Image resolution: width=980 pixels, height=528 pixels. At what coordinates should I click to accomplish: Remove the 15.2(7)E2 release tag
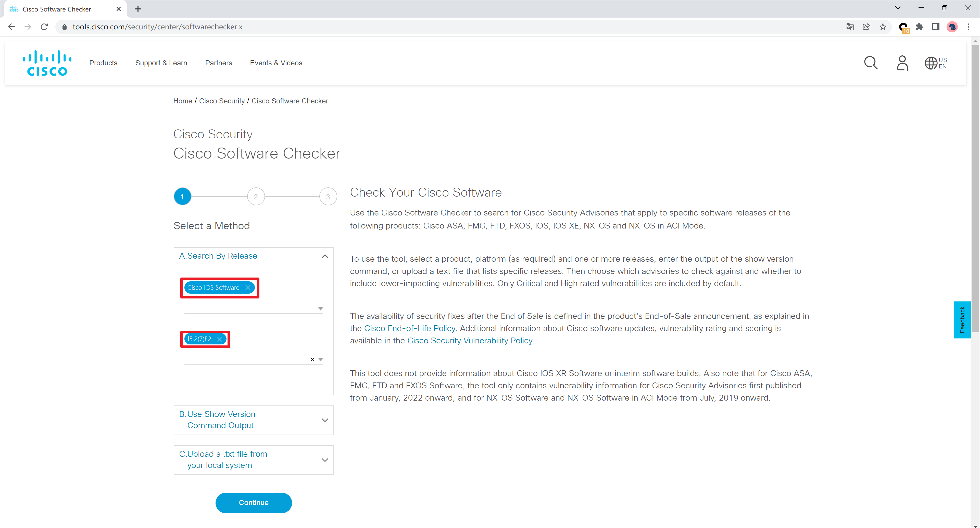[220, 339]
